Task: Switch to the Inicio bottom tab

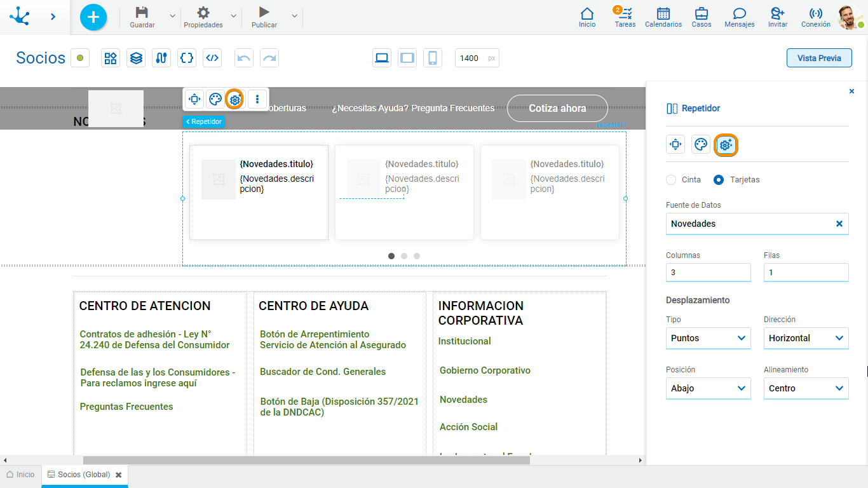Action: [x=20, y=475]
